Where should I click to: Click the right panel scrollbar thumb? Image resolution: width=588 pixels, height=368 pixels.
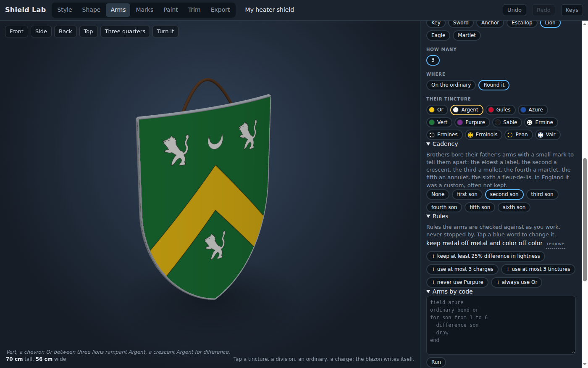585,220
